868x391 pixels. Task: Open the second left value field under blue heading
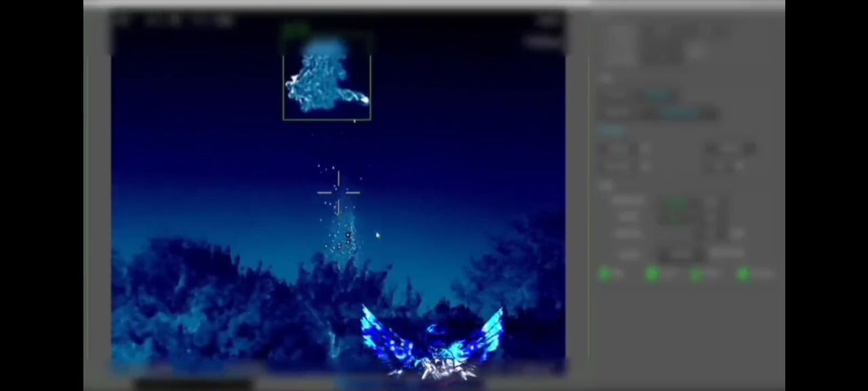tap(617, 166)
